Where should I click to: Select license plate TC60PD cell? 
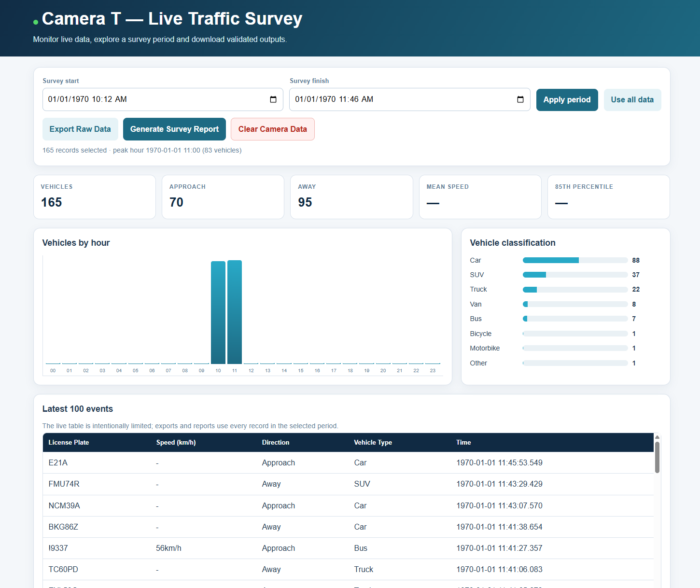(x=63, y=570)
